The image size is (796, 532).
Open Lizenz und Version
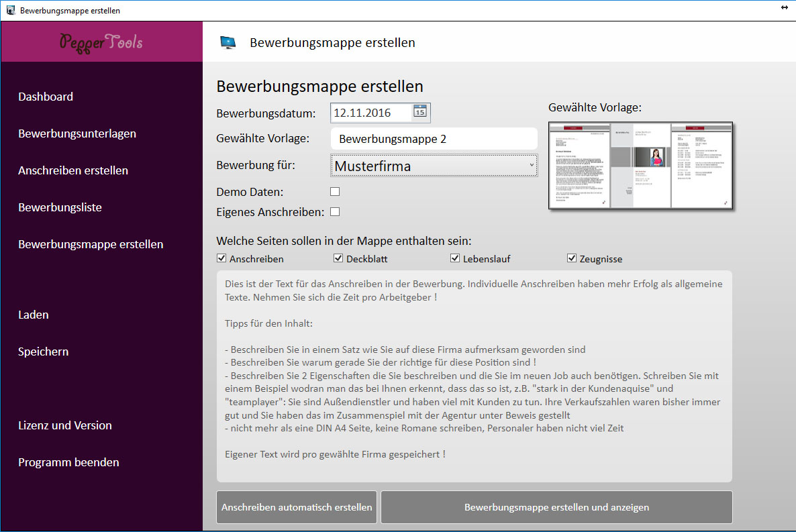[65, 425]
